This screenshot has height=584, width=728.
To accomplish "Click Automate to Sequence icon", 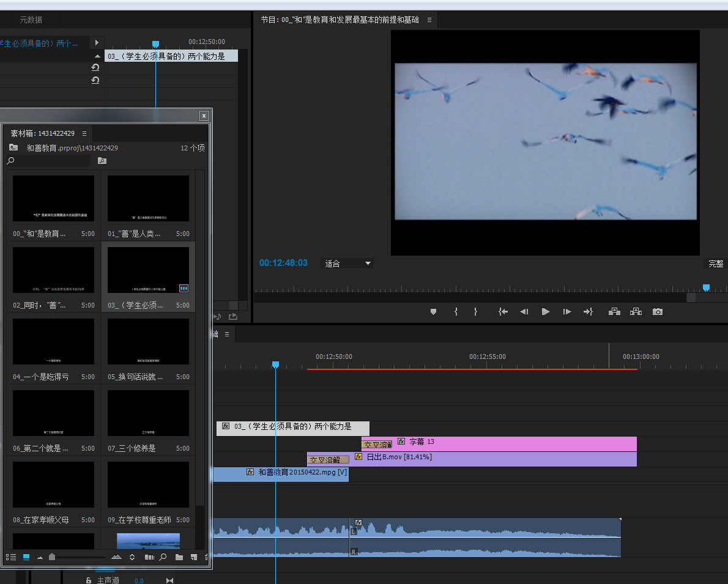I will point(149,557).
